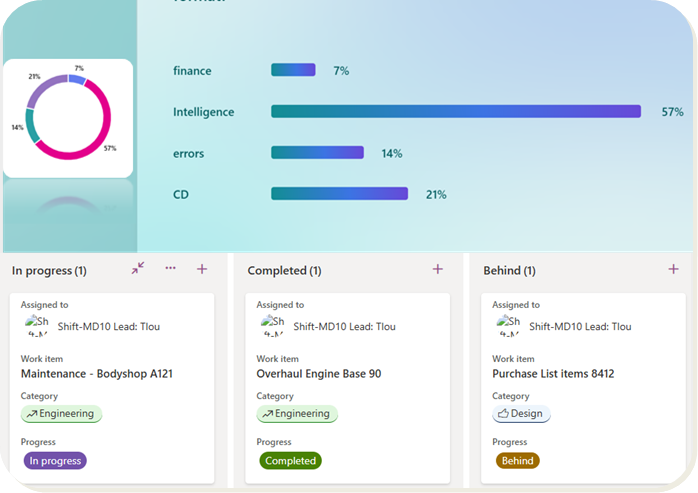Add item to Behind column
Viewport: 698px width, 493px height.
(x=673, y=269)
